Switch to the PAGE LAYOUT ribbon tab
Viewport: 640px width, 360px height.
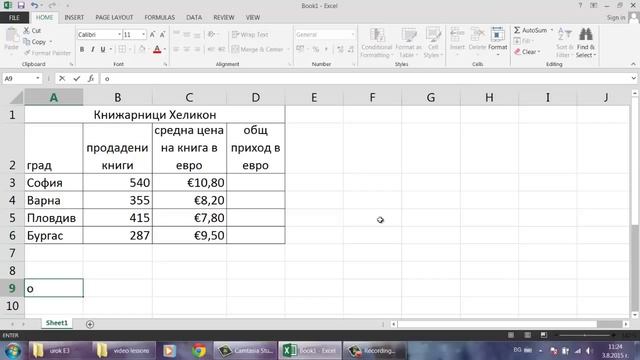click(114, 18)
